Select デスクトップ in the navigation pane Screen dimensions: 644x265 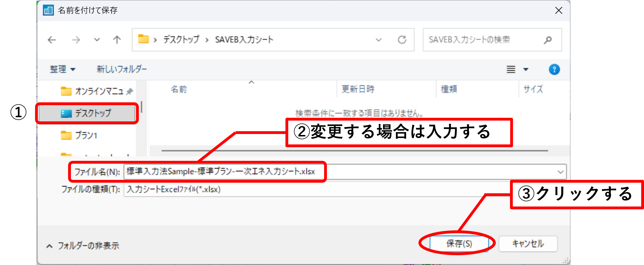tap(93, 113)
